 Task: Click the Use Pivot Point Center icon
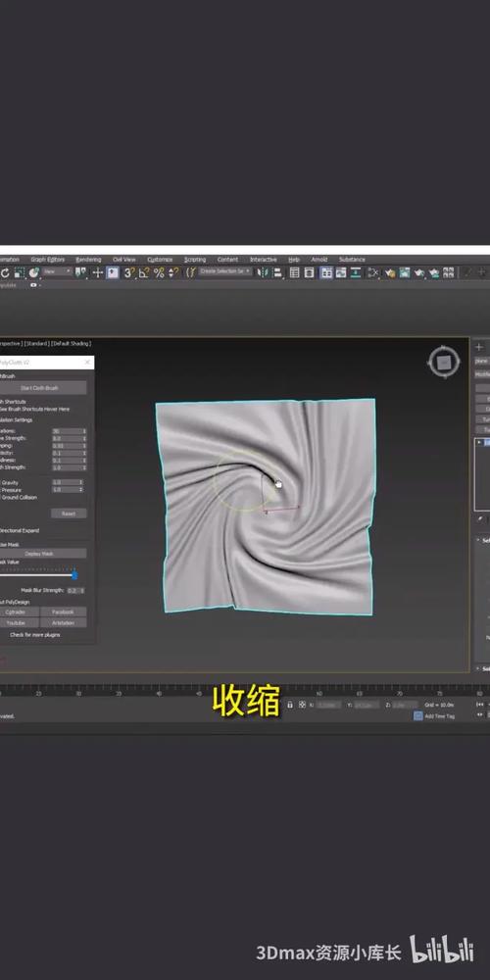pyautogui.click(x=80, y=272)
